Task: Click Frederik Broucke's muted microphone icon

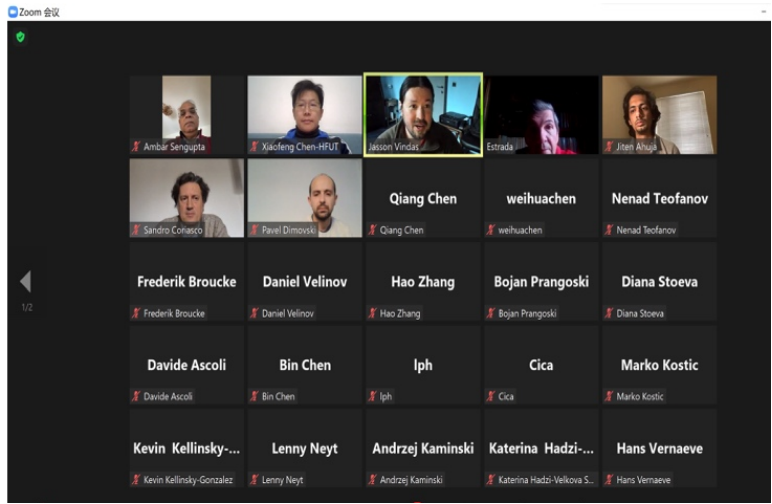Action: coord(136,313)
